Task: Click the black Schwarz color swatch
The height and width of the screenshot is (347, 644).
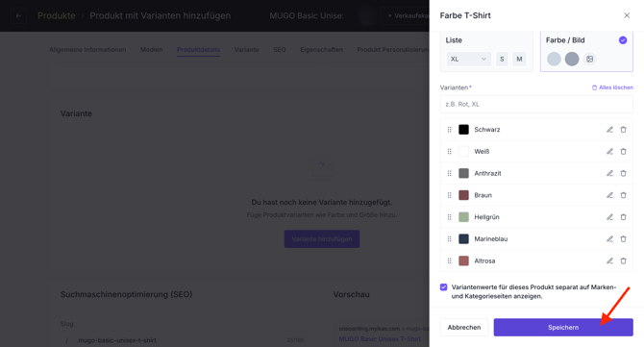Action: tap(463, 130)
